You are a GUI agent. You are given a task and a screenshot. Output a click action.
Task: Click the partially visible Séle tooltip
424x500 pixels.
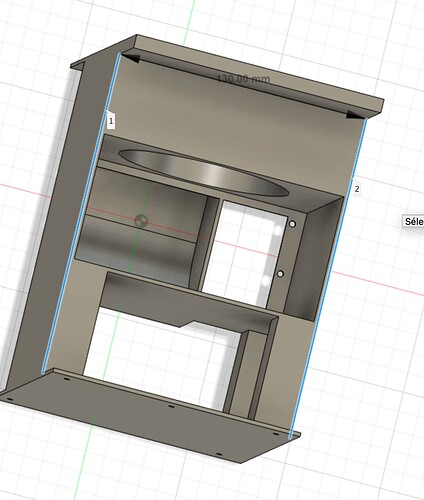414,221
